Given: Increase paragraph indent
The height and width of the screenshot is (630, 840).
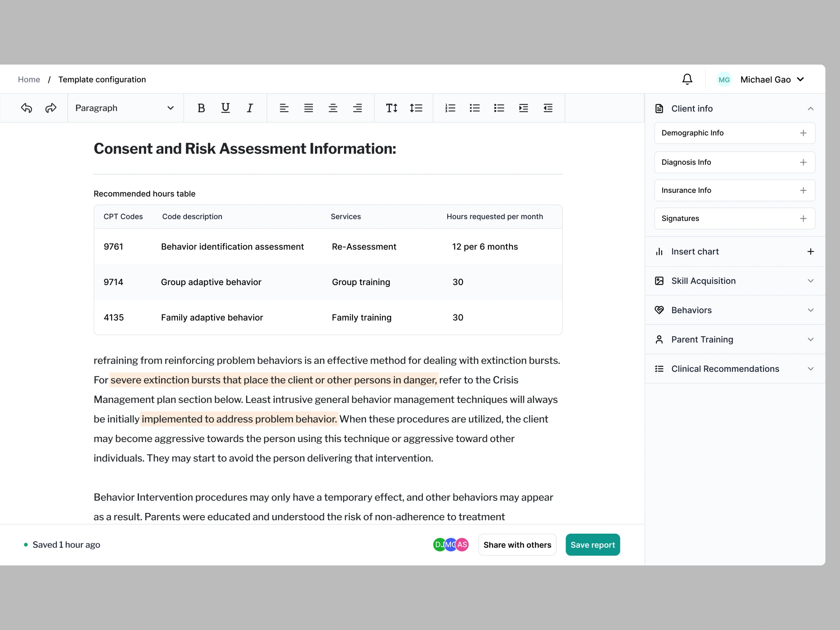Looking at the screenshot, I should (x=523, y=108).
